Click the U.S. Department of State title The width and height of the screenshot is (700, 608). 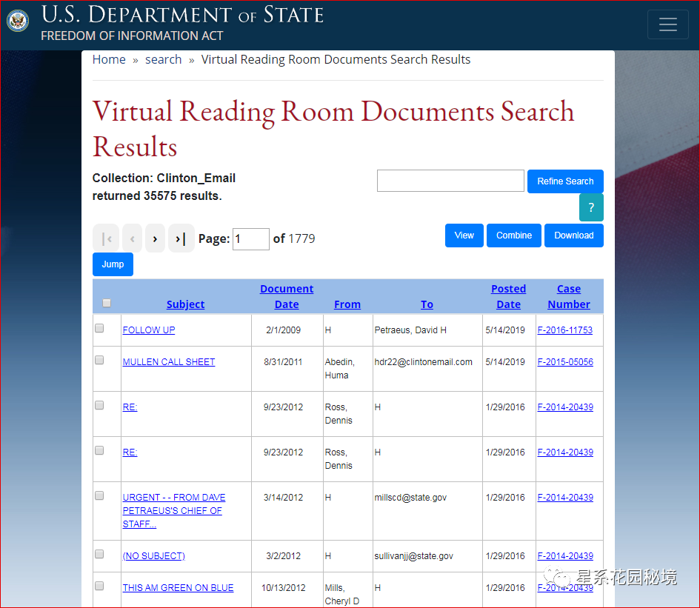click(182, 14)
